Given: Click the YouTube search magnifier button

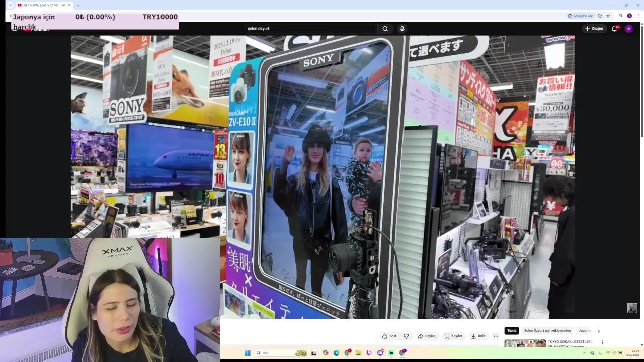Looking at the screenshot, I should (385, 29).
